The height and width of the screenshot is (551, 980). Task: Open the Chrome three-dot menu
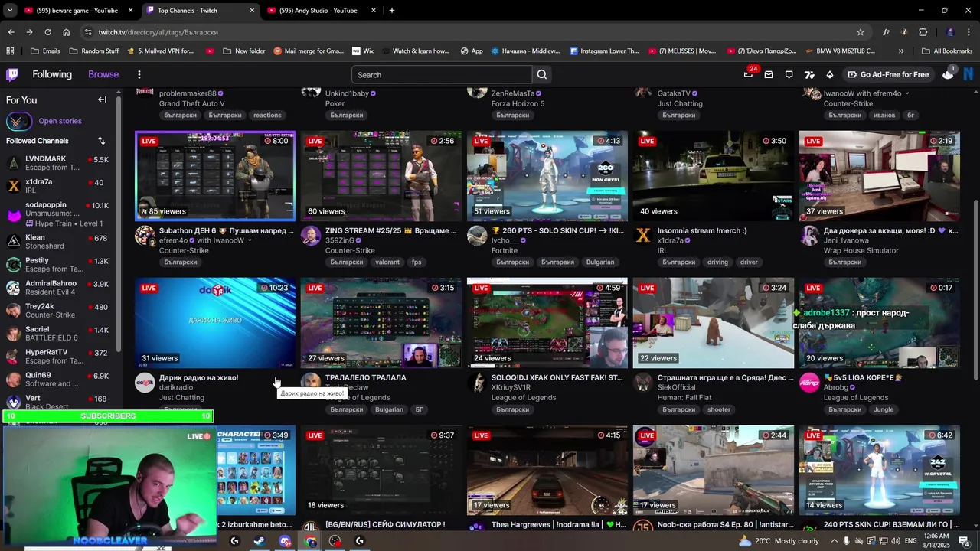click(x=969, y=32)
